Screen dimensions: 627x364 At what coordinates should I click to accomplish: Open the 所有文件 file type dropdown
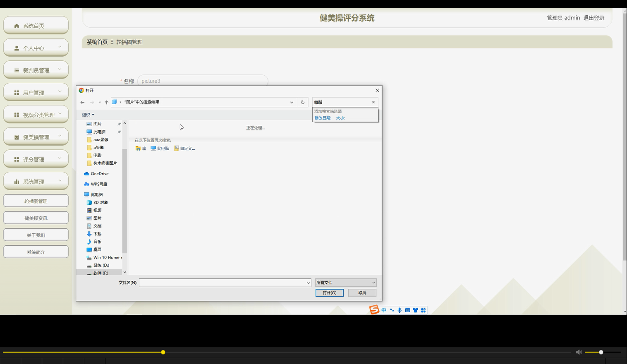pyautogui.click(x=345, y=283)
